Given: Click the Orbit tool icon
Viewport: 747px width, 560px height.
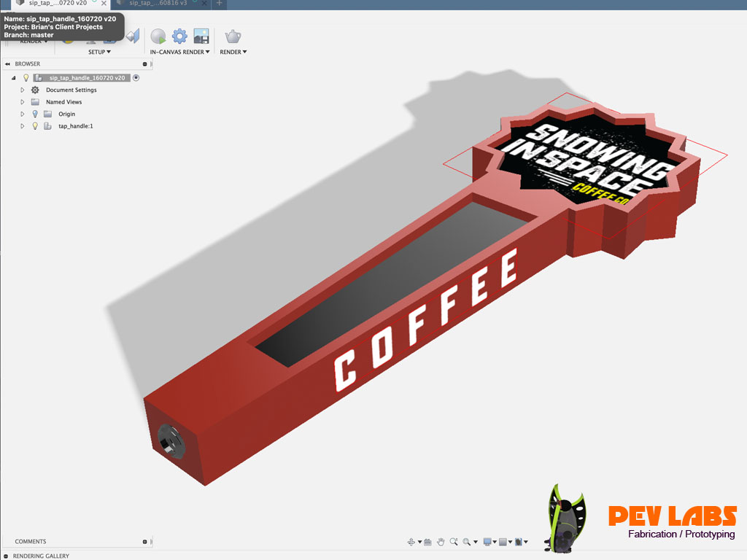Looking at the screenshot, I should pyautogui.click(x=411, y=542).
